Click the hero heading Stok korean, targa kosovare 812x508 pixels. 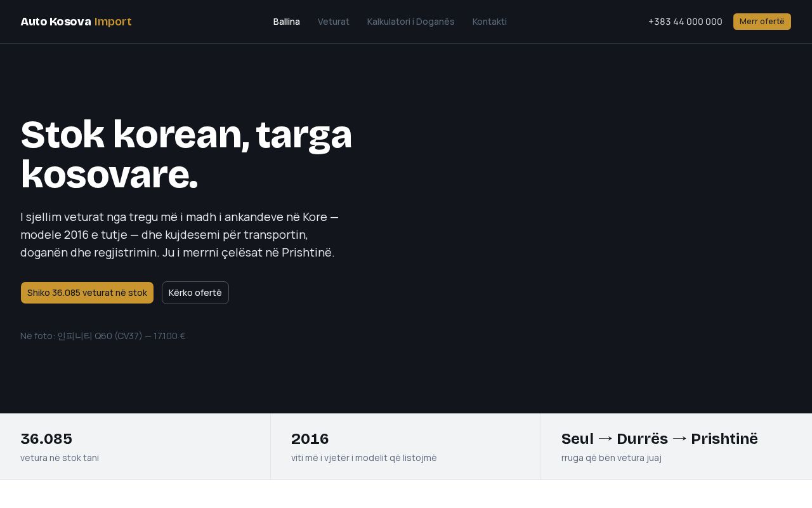click(x=187, y=154)
